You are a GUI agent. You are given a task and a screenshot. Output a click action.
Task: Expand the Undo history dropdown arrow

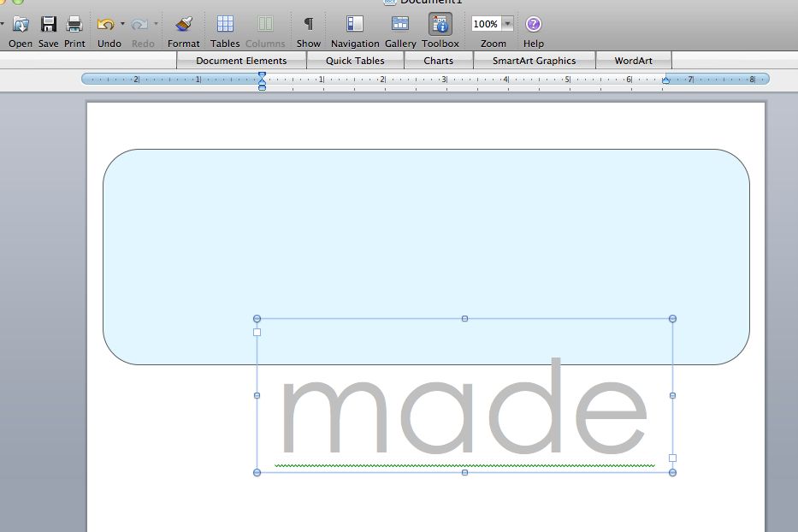click(123, 24)
